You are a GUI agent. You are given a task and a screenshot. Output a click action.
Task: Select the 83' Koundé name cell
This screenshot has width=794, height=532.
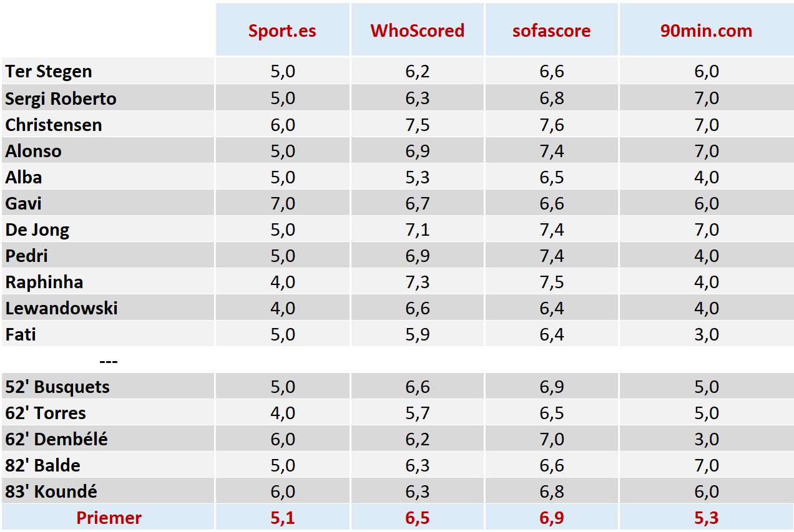51,491
